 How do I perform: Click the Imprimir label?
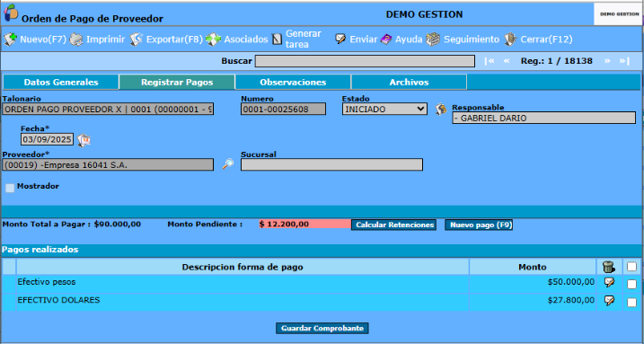click(x=105, y=40)
